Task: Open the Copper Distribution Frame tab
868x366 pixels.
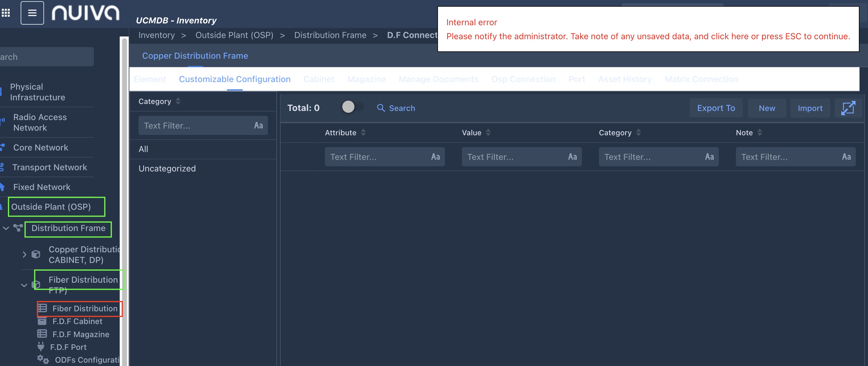Action: coord(195,56)
